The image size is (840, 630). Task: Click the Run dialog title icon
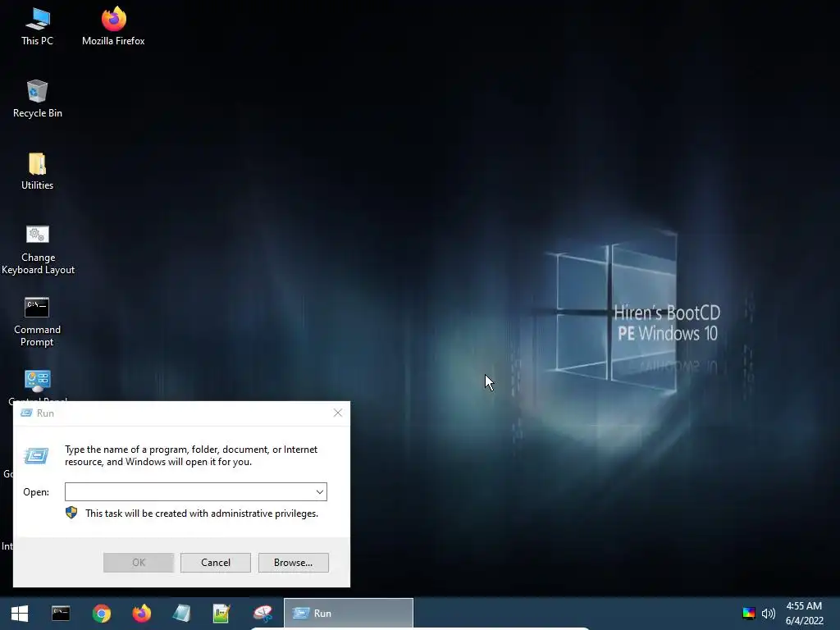tap(26, 413)
